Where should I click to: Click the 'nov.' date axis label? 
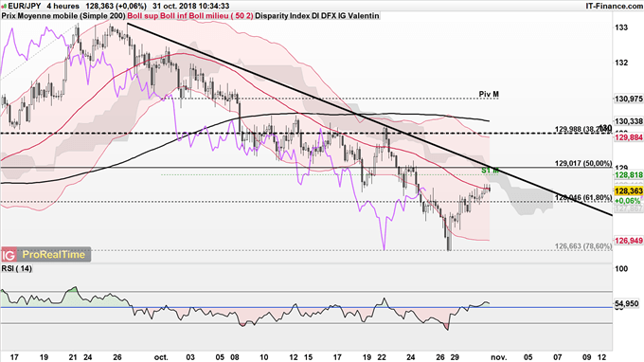point(499,357)
